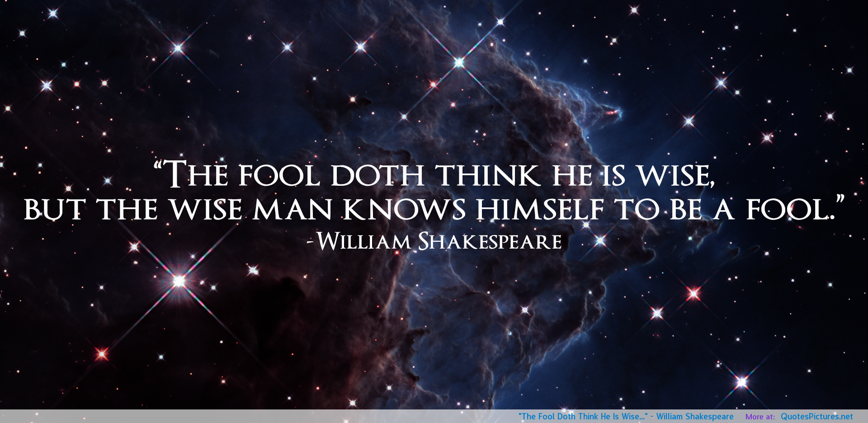
Task: Click the large bright star at lower left
Action: (x=179, y=281)
